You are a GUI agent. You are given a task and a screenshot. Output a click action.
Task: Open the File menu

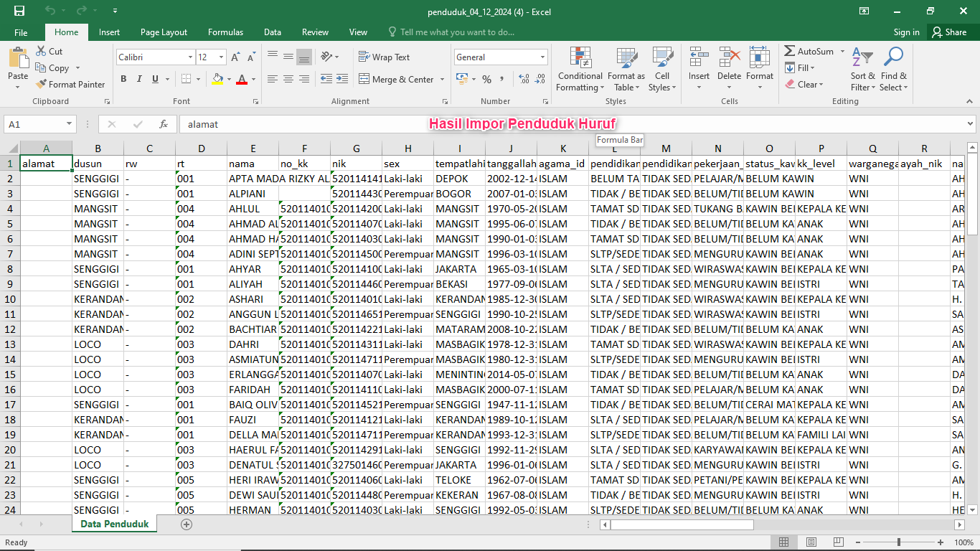point(21,32)
